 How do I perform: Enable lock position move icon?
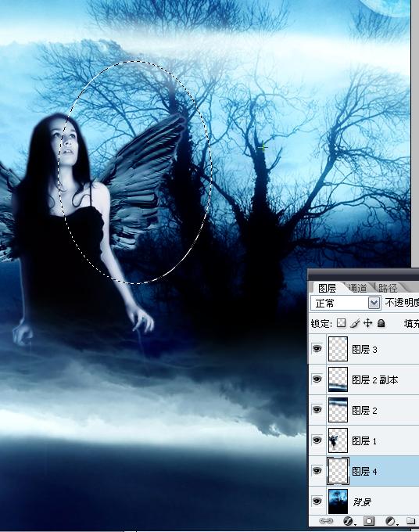pyautogui.click(x=368, y=323)
